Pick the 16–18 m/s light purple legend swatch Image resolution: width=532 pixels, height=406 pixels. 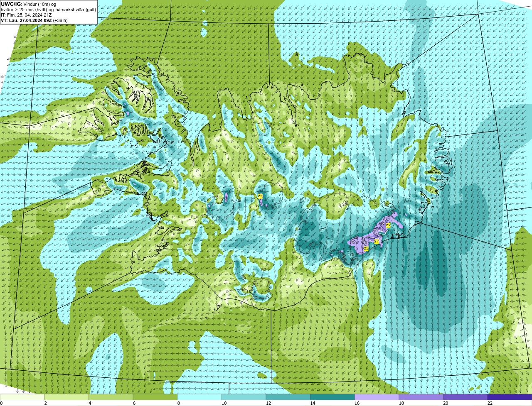[x=377, y=397]
